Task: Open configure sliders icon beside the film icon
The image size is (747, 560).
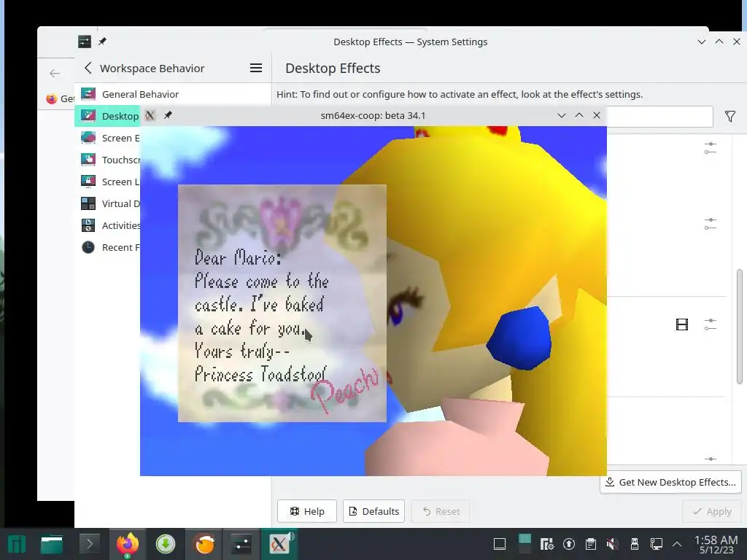Action: click(711, 324)
